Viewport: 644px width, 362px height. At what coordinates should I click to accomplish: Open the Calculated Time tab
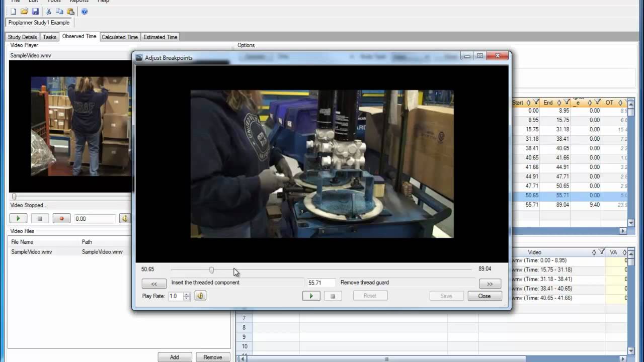(120, 37)
